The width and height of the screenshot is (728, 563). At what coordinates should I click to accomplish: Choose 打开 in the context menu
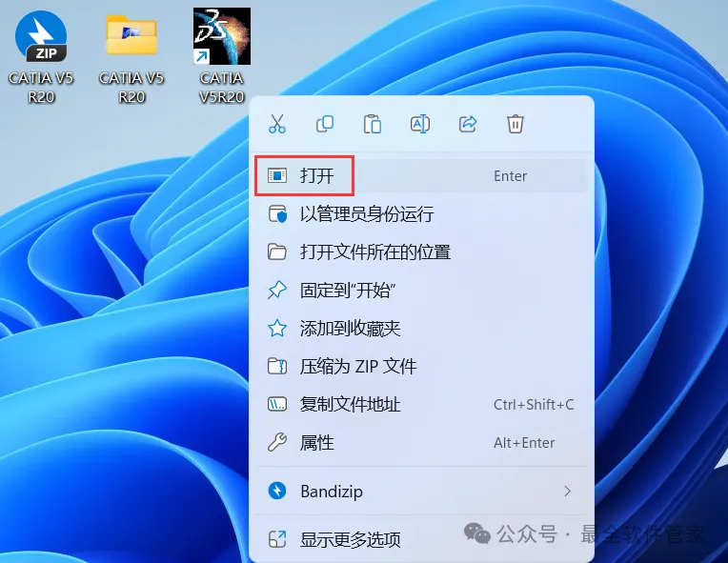point(421,176)
